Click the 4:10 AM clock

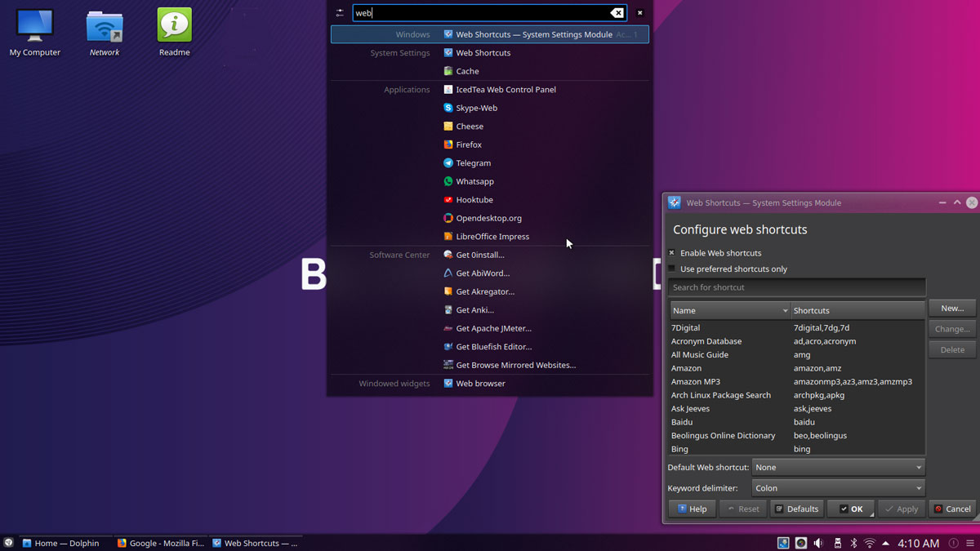pos(918,543)
